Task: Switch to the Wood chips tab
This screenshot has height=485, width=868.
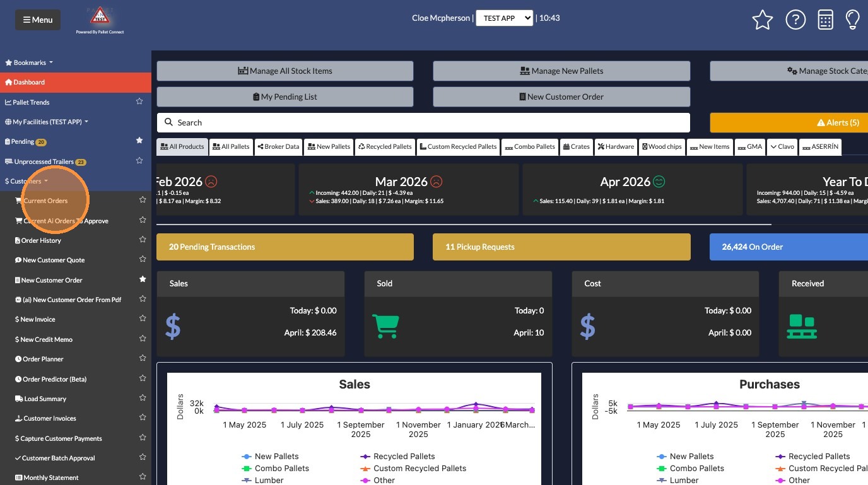Action: [x=662, y=147]
